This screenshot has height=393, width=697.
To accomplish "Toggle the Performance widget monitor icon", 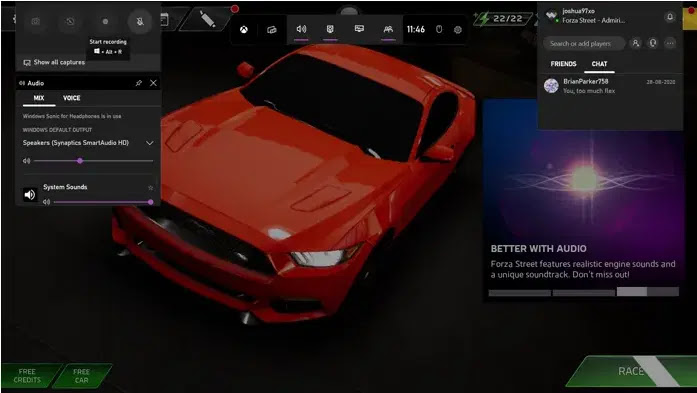I will (359, 29).
